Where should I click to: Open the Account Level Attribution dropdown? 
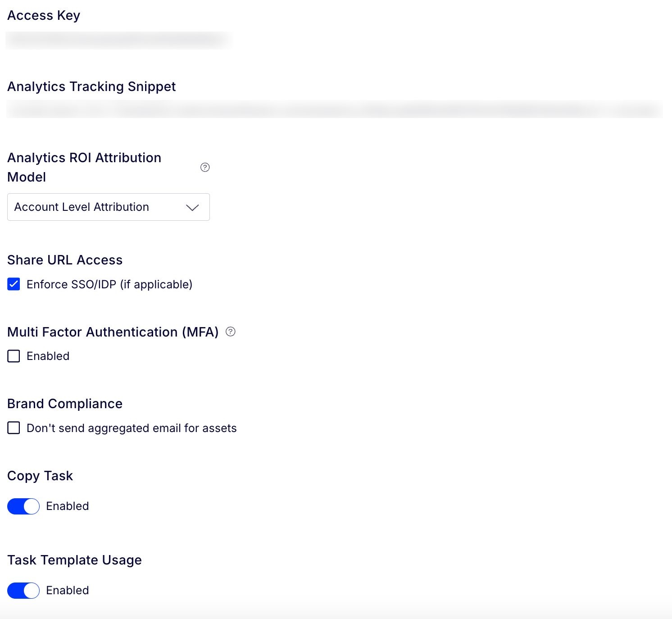pyautogui.click(x=109, y=207)
